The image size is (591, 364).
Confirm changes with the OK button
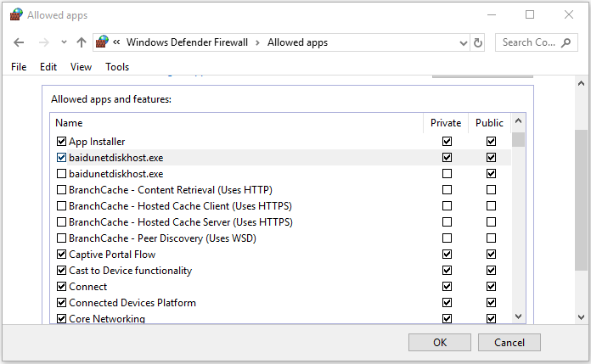click(x=440, y=343)
